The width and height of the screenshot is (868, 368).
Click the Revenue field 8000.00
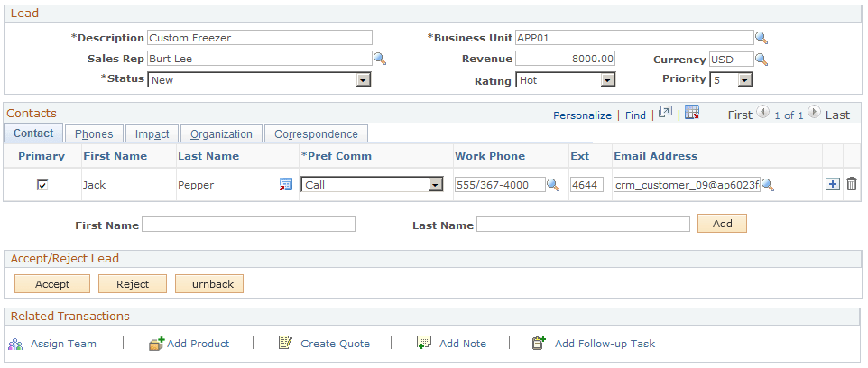[x=565, y=59]
